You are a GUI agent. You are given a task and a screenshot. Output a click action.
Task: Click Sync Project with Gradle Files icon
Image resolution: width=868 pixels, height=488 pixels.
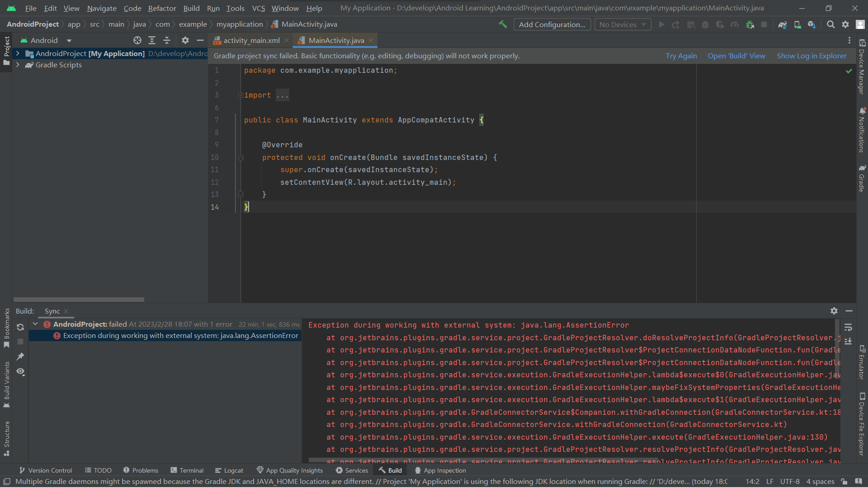783,24
